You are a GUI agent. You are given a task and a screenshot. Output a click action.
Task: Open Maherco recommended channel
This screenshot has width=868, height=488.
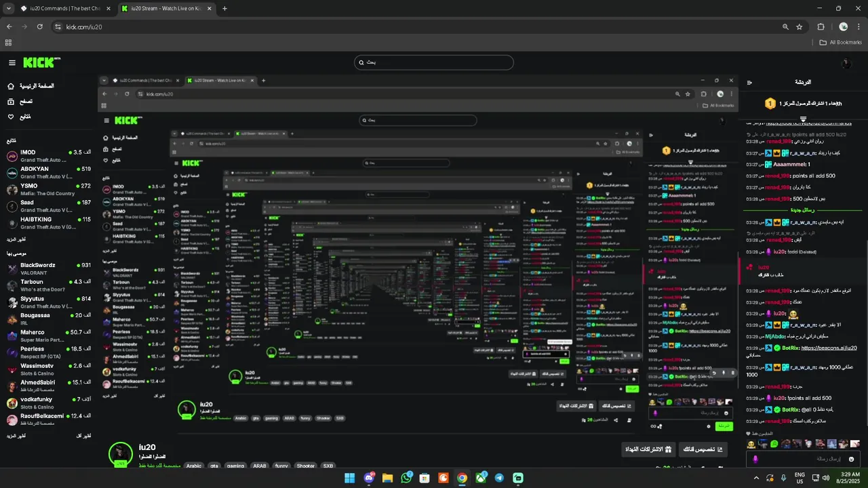click(x=49, y=335)
